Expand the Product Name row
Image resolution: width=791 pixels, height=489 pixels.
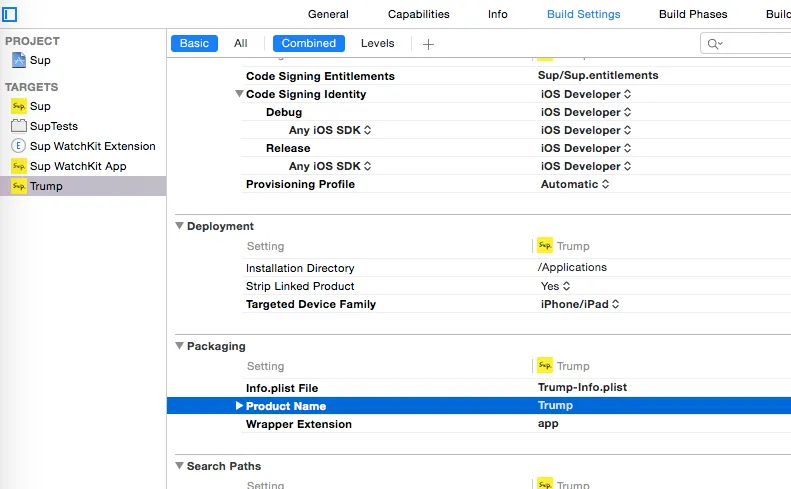(x=240, y=406)
